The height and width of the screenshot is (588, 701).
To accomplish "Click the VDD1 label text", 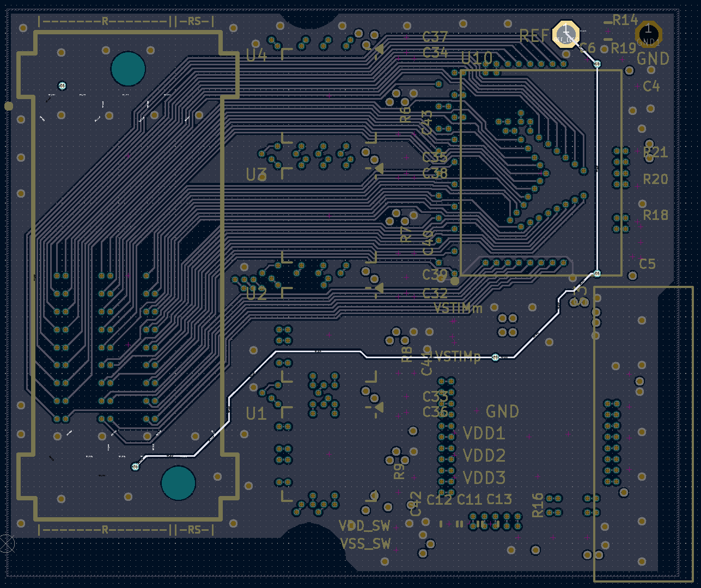I will click(484, 434).
